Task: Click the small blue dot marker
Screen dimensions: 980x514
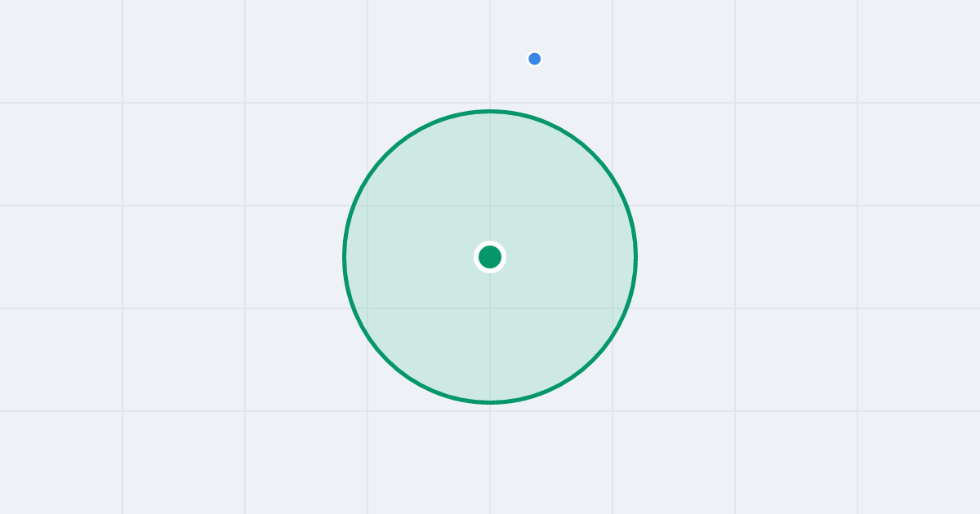Action: click(535, 59)
